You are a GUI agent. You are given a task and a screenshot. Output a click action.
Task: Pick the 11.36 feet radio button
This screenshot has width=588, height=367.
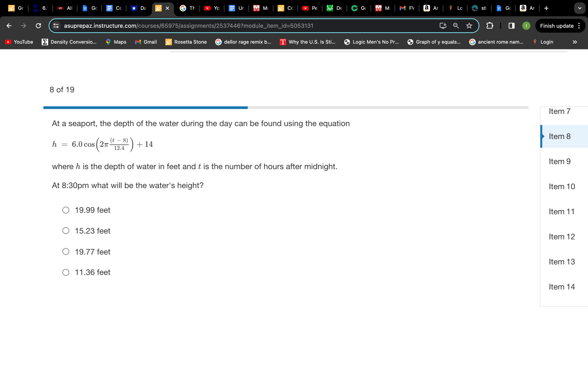(66, 272)
